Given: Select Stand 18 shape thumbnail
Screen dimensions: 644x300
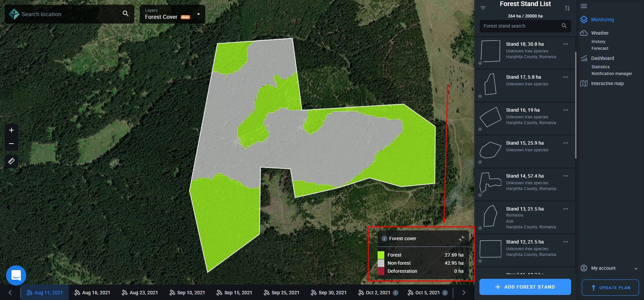Looking at the screenshot, I should coord(490,51).
